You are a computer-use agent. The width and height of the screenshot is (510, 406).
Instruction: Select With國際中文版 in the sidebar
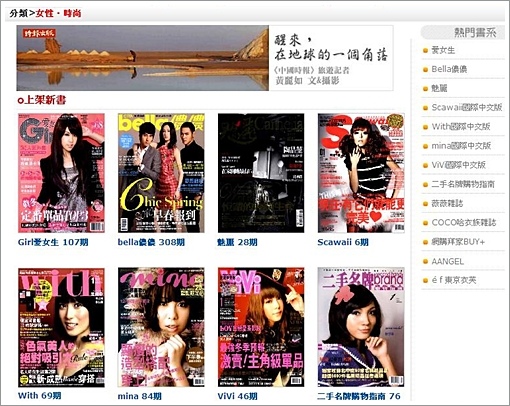[x=461, y=127]
